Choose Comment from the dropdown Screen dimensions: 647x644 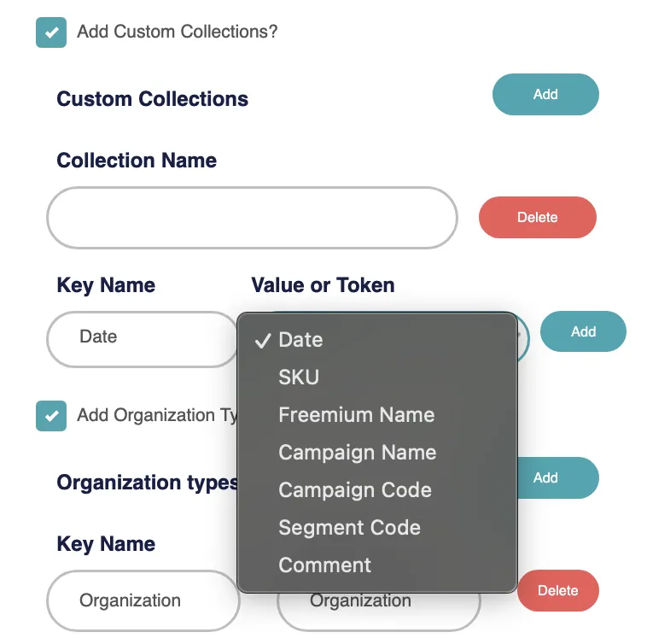tap(324, 565)
